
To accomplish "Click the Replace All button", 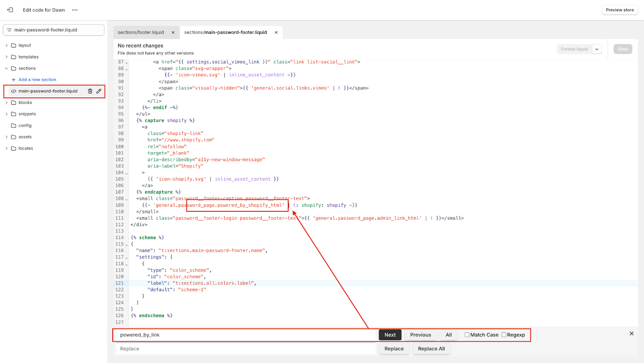I will (x=431, y=349).
